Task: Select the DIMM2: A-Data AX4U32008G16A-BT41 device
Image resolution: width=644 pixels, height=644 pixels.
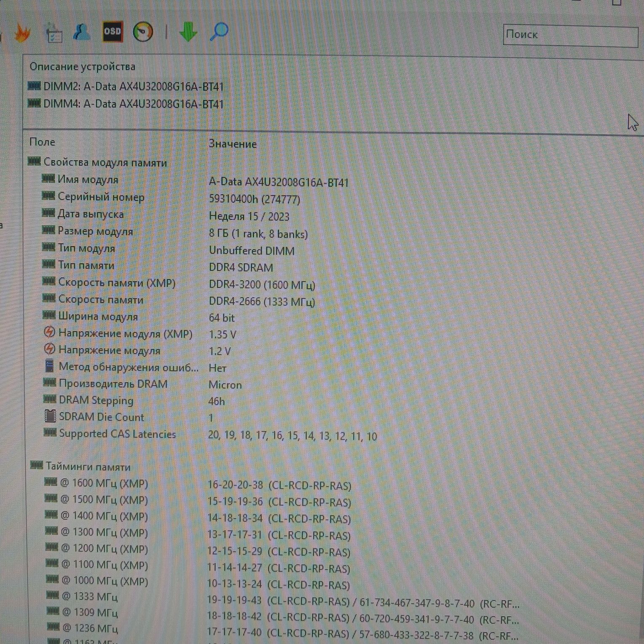Action: [126, 86]
